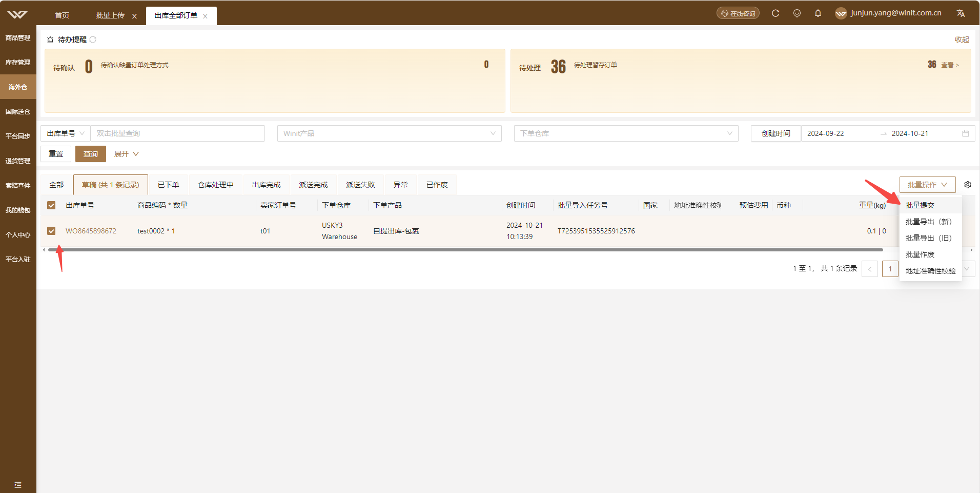Open the date range calendar icon
Image resolution: width=980 pixels, height=493 pixels.
pos(966,133)
